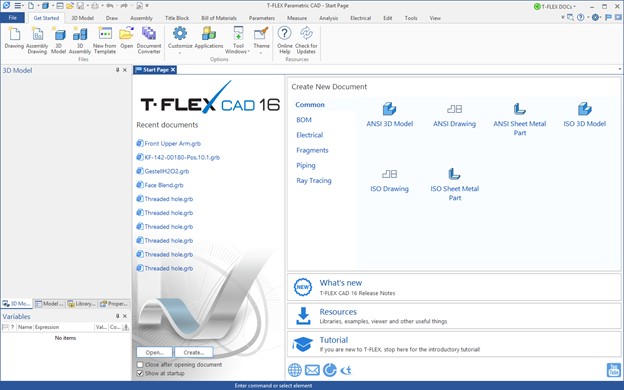Click the Create... button
Image resolution: width=624 pixels, height=390 pixels.
pos(194,352)
